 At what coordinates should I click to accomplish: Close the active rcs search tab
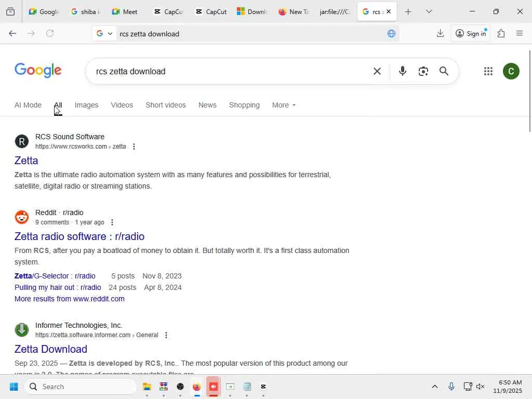[389, 11]
